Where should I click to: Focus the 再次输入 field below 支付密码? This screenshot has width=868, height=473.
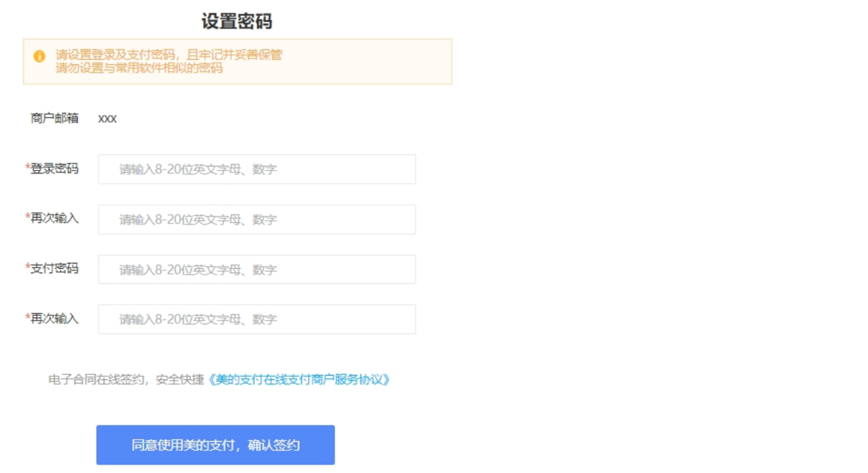pyautogui.click(x=257, y=319)
